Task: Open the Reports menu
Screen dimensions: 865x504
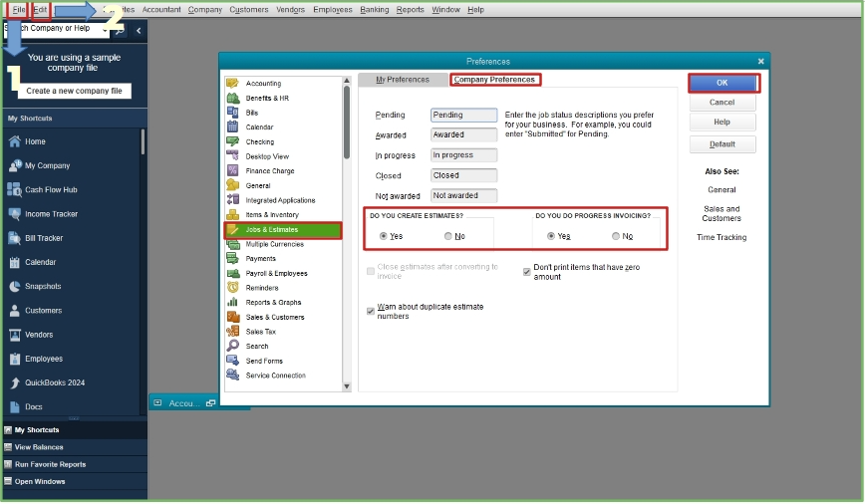Action: coord(410,10)
